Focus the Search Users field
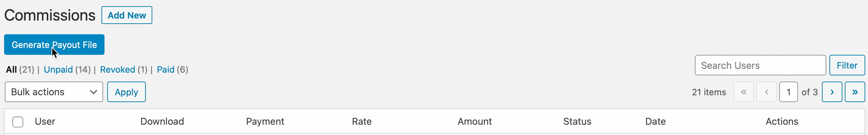Viewport: 868px width, 135px height. 760,65
